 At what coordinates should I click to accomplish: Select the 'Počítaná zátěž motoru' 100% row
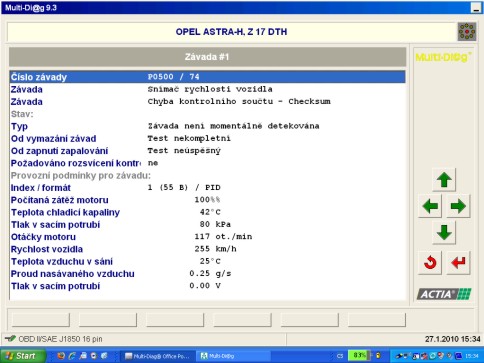pos(208,200)
